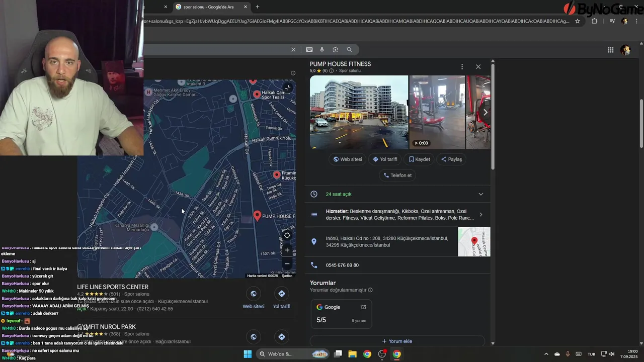644x362 pixels.
Task: Close the 'spor salonu - Google'da Ara' tab
Action: [x=246, y=7]
